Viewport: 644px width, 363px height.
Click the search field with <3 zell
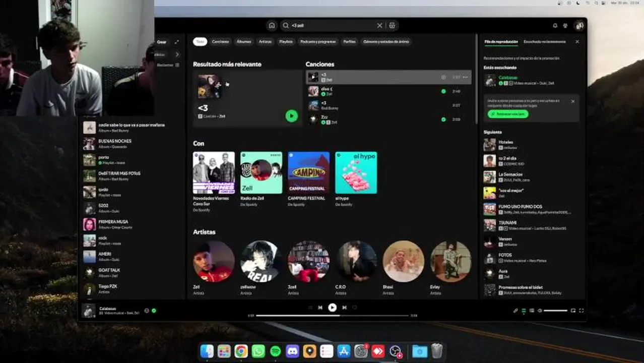pyautogui.click(x=333, y=25)
